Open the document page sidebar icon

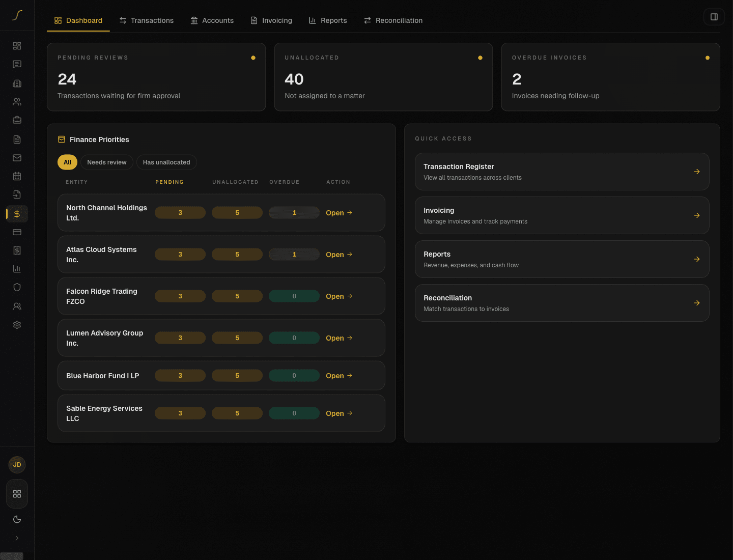point(17,139)
